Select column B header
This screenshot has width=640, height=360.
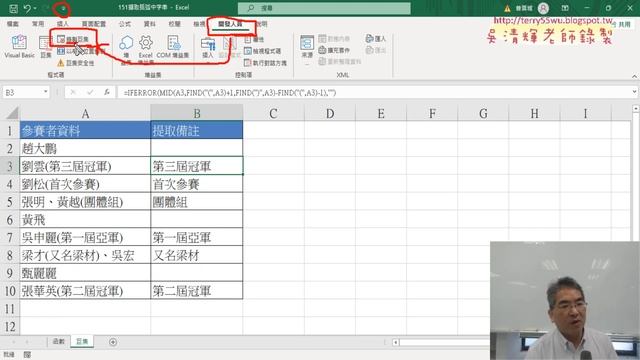click(x=197, y=113)
